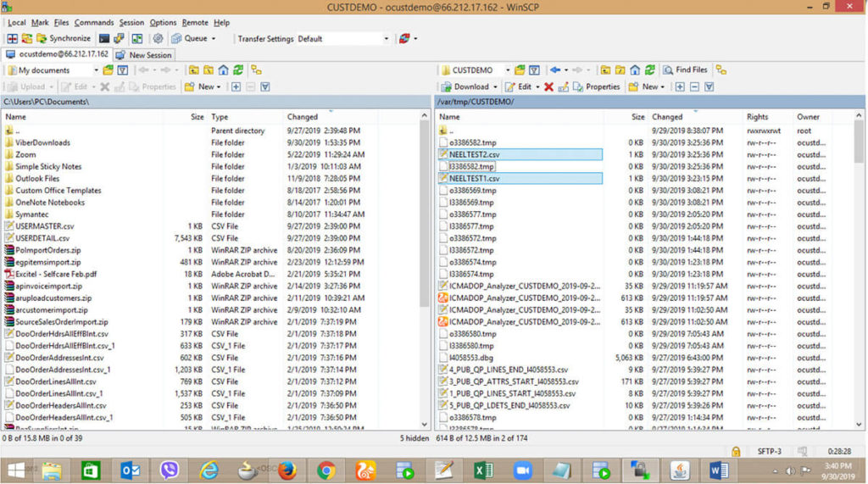The width and height of the screenshot is (868, 484).
Task: Select the ocustdemo@66.212.17.162 session tab
Action: coord(57,54)
